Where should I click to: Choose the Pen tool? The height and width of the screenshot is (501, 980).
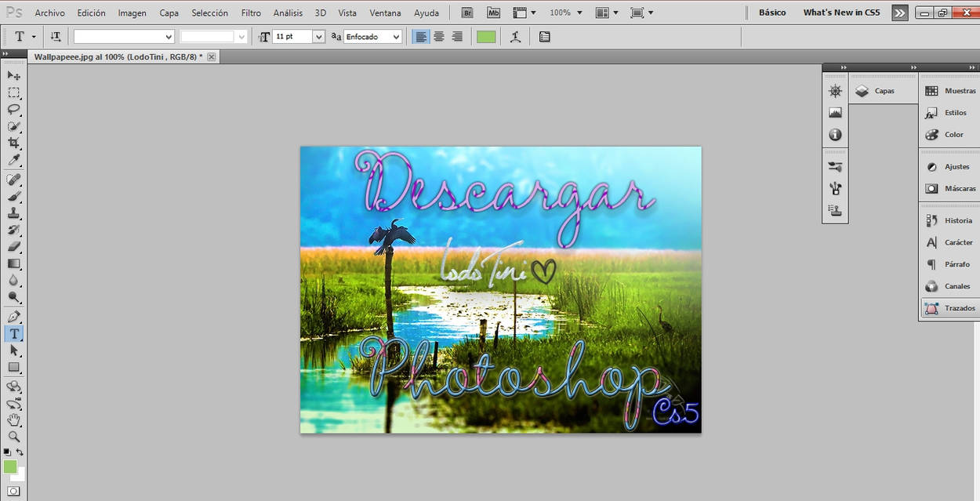[x=14, y=317]
